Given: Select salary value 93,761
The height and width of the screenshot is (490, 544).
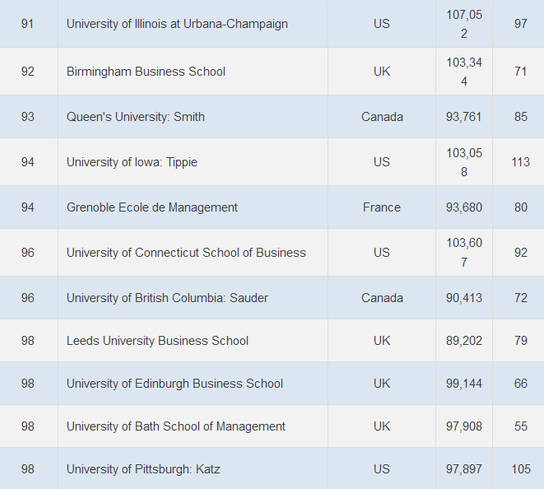Looking at the screenshot, I should pos(464,117).
